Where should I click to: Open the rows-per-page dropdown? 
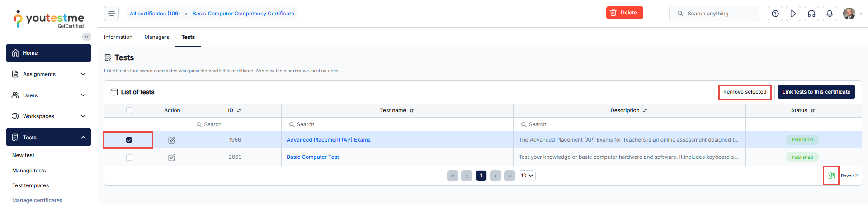[x=527, y=176]
